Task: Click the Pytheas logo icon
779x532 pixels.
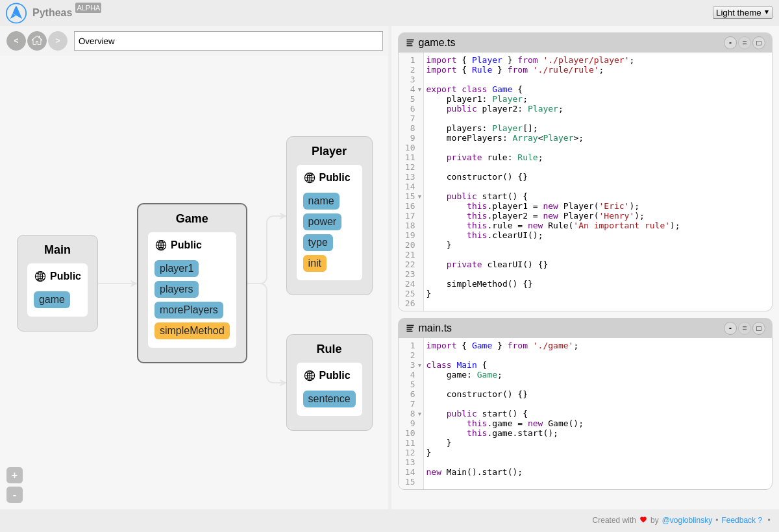Action: (16, 12)
